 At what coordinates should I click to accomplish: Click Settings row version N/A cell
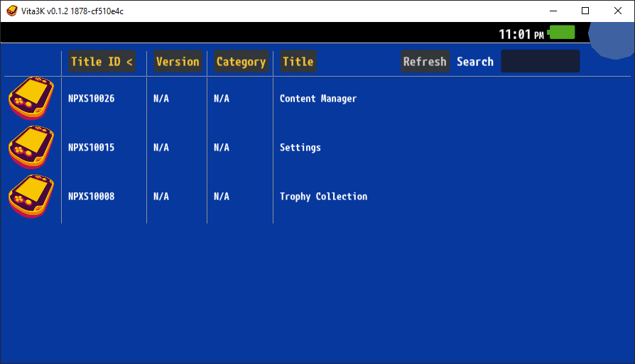click(x=161, y=147)
